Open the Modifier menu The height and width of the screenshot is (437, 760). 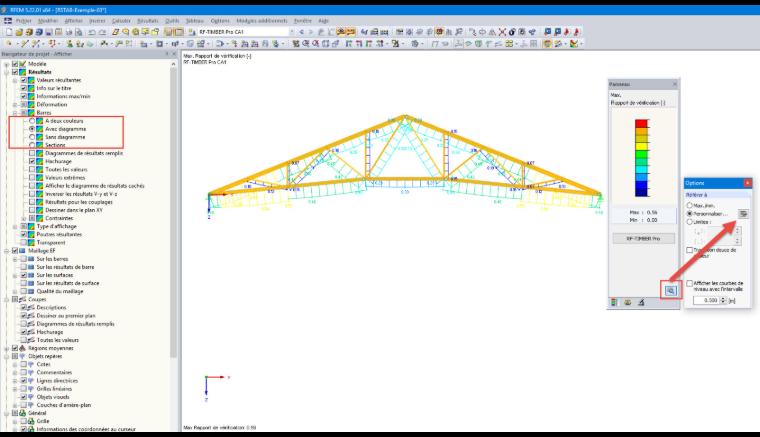[48, 21]
